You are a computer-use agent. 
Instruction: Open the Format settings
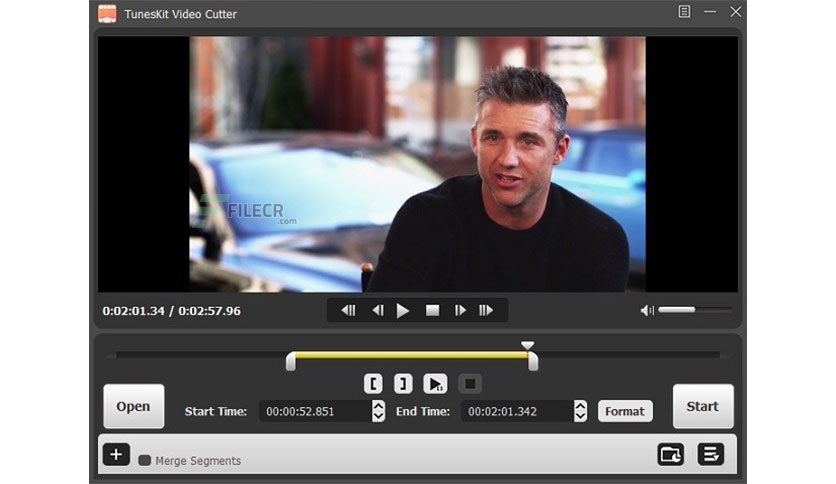click(625, 411)
